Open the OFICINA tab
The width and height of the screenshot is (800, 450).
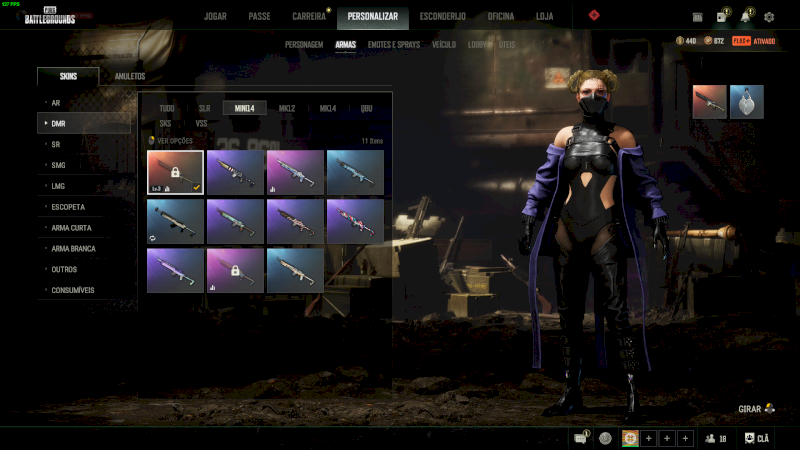(501, 16)
